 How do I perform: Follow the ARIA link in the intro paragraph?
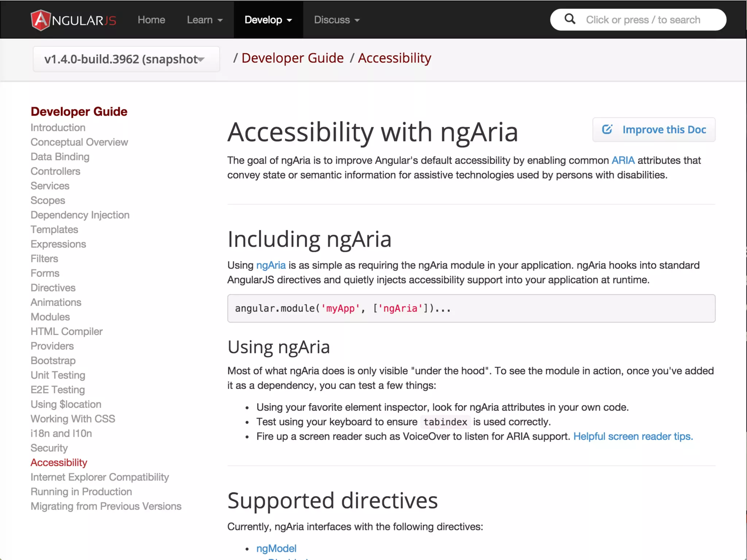(623, 160)
